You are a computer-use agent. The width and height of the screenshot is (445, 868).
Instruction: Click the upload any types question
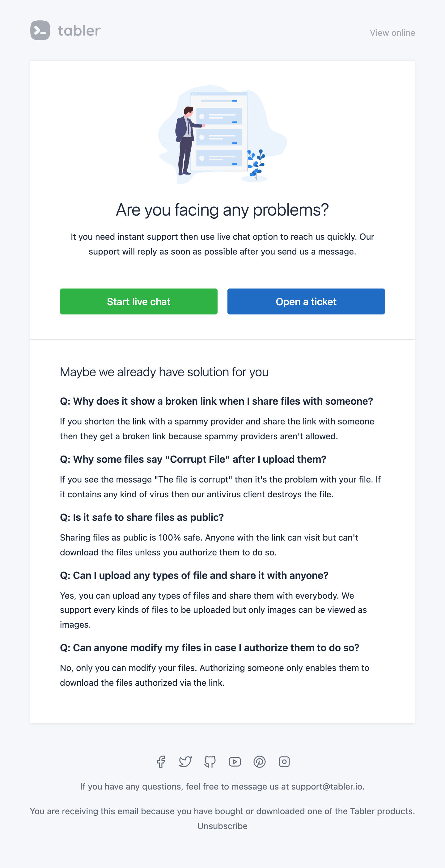tap(194, 575)
